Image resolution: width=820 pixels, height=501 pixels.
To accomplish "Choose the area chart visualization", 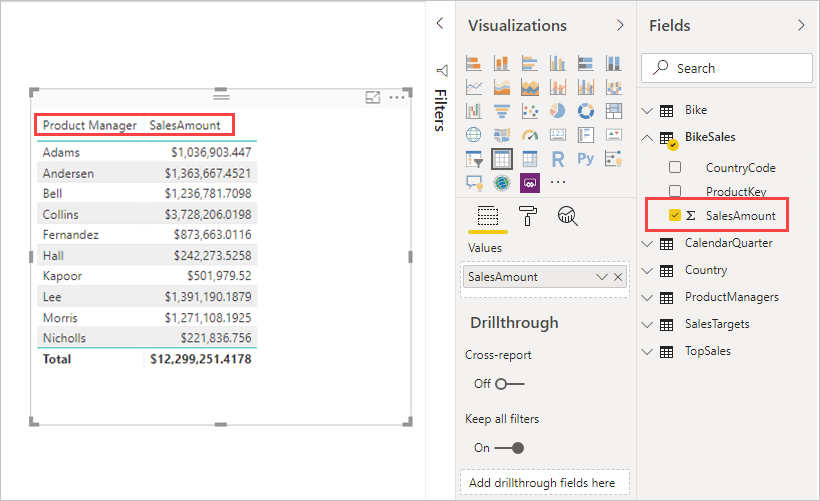I will pyautogui.click(x=502, y=87).
